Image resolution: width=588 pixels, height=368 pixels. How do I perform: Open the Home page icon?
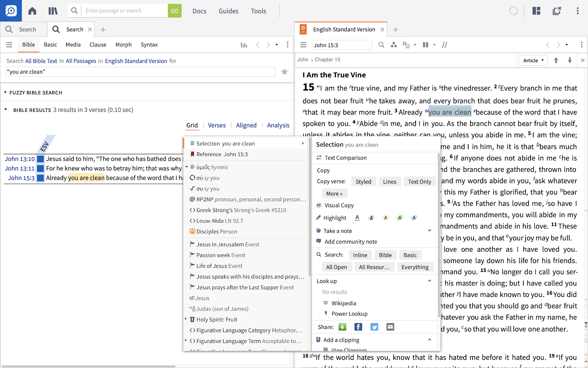[x=32, y=11]
